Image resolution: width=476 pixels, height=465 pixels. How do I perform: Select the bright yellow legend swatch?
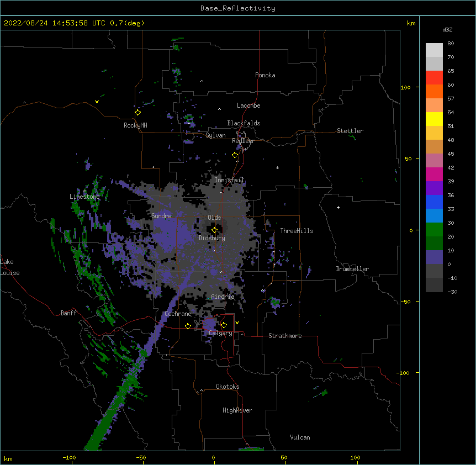(434, 119)
